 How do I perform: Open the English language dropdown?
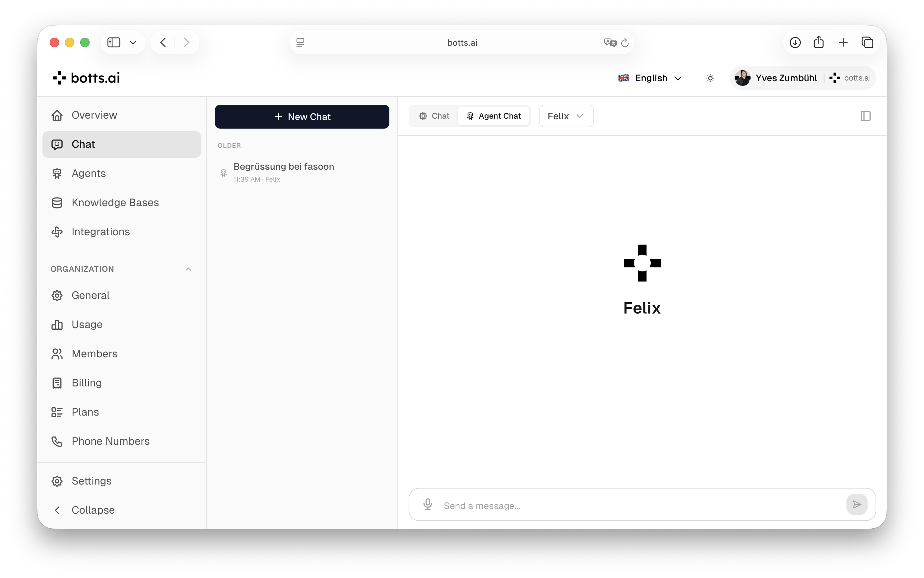(x=650, y=78)
